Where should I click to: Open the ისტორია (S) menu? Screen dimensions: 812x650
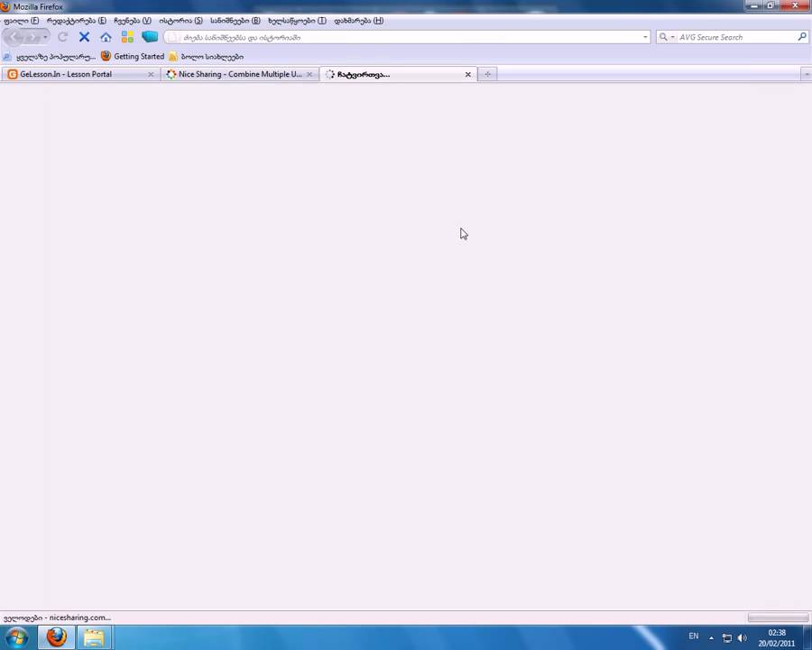click(x=180, y=21)
